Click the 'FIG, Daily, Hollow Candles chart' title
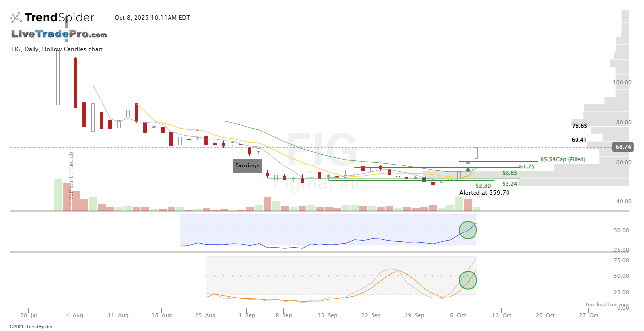The width and height of the screenshot is (644, 331). [x=57, y=49]
